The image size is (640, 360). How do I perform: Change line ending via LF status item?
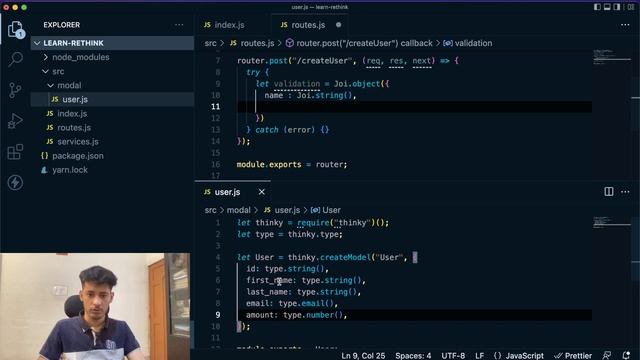click(480, 356)
